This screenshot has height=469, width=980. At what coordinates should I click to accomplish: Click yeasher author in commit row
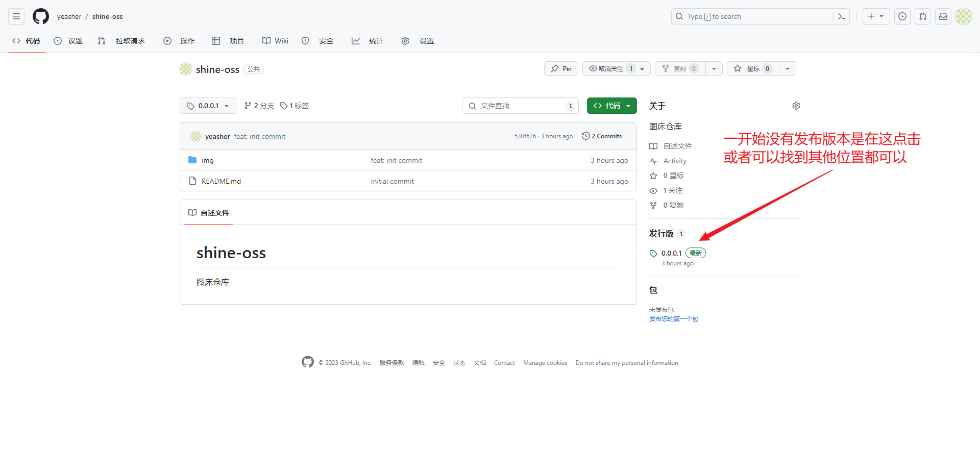(x=217, y=136)
